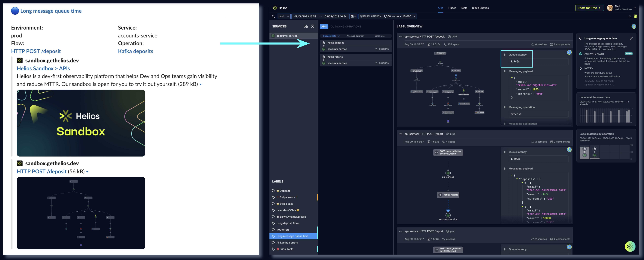Collapse the deposits array in payload
The height and width of the screenshot is (260, 644).
click(x=517, y=179)
